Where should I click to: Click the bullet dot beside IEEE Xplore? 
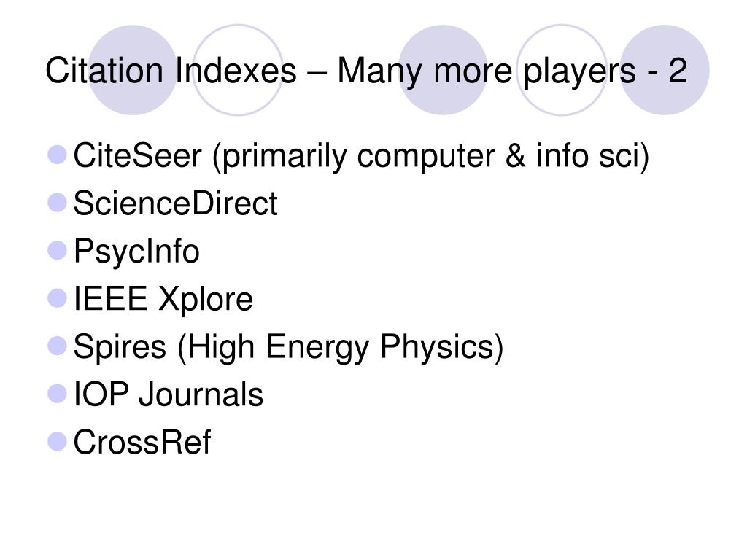click(57, 298)
